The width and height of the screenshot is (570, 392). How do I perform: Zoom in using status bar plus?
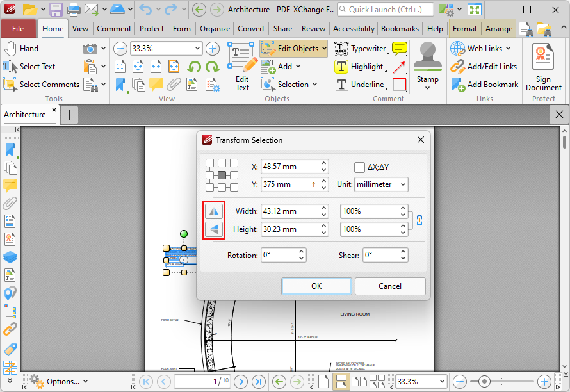pos(544,382)
